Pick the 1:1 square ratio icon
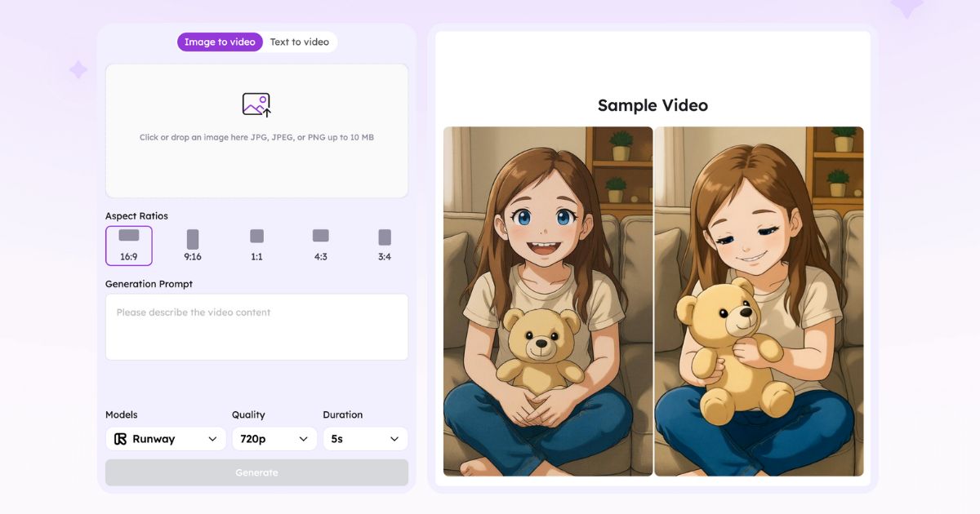Viewport: 980px width, 514px height. [256, 237]
